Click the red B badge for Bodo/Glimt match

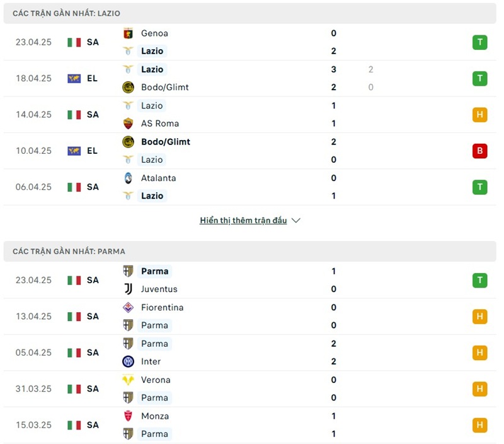tap(479, 151)
